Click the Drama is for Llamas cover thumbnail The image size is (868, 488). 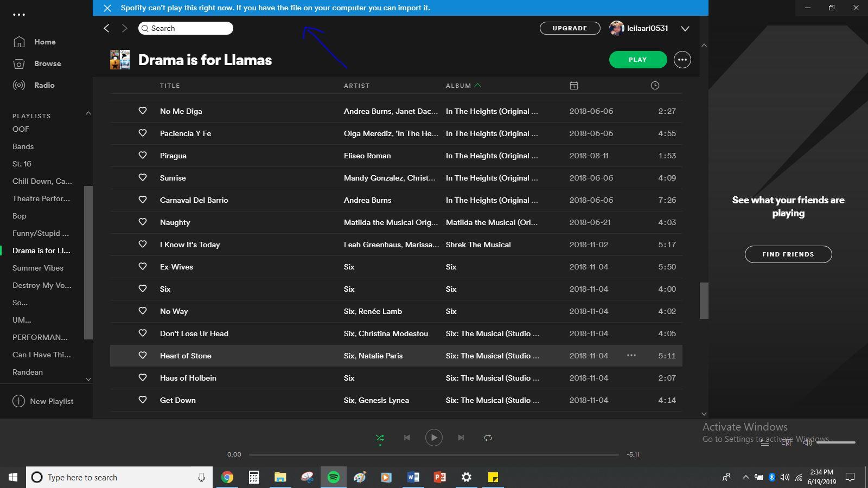click(120, 60)
